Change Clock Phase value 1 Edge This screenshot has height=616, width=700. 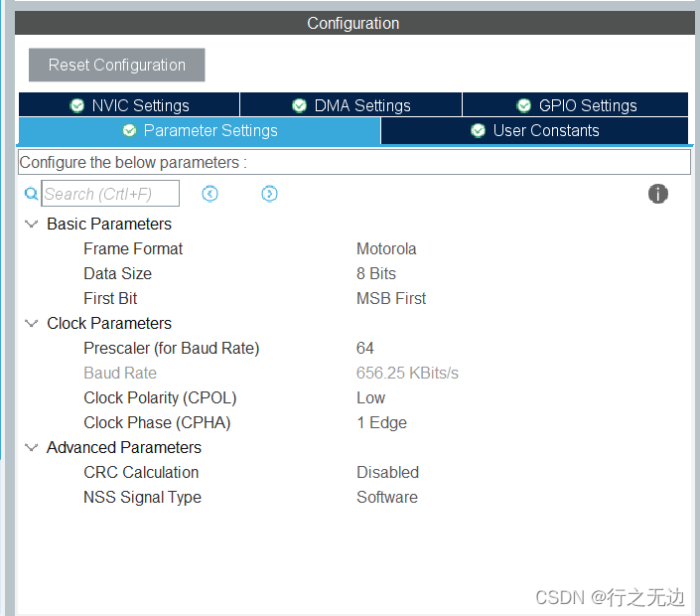click(x=381, y=422)
